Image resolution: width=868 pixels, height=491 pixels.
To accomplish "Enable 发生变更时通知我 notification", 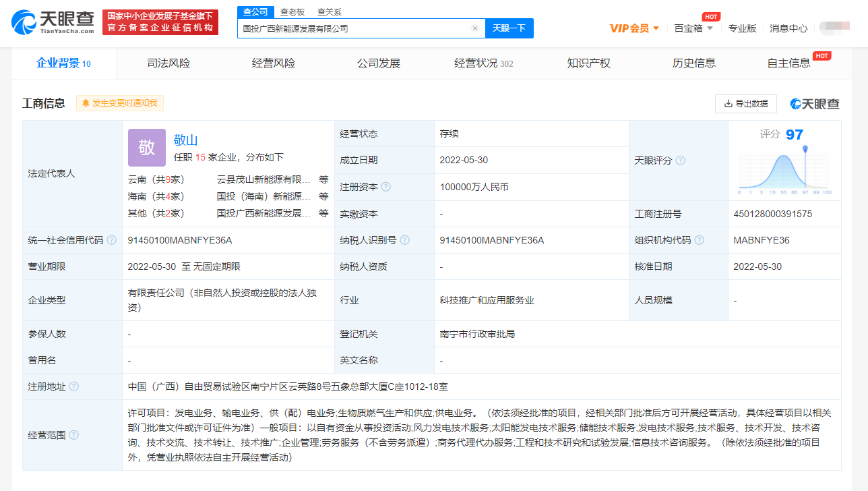I will tap(120, 103).
